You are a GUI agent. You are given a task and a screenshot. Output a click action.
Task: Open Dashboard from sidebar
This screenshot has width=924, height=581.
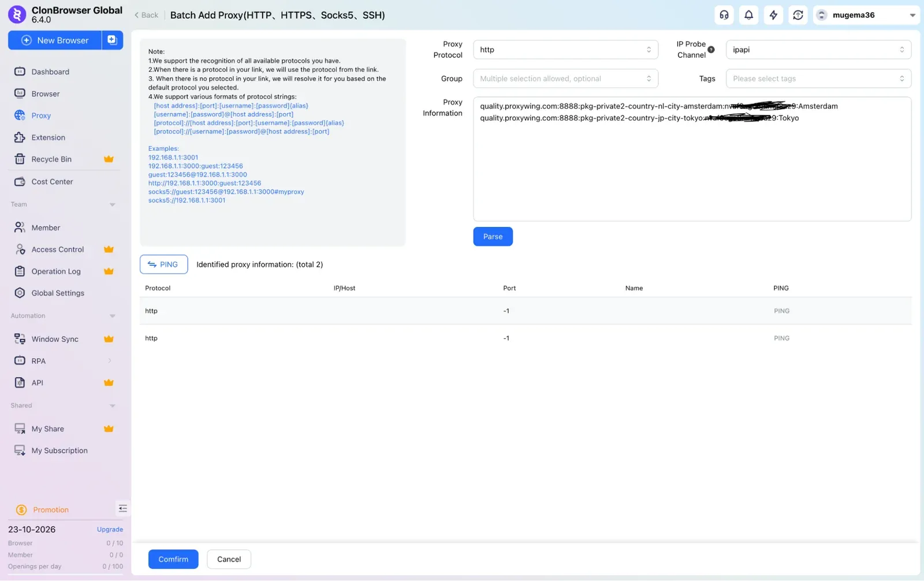point(50,72)
